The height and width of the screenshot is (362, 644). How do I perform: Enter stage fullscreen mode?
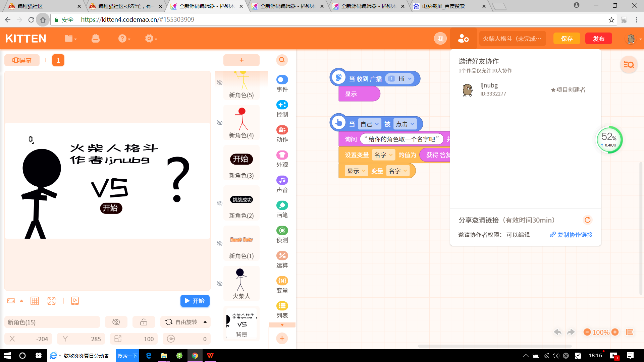click(x=51, y=301)
